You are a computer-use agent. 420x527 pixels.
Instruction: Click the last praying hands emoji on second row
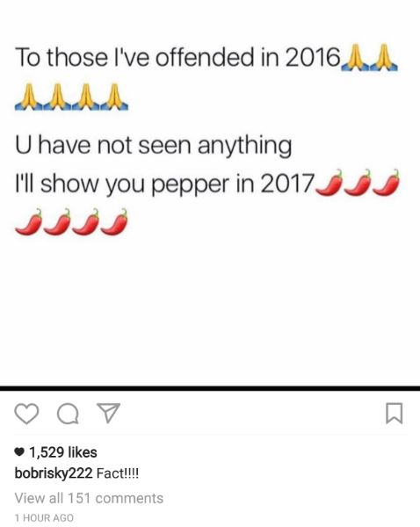pyautogui.click(x=114, y=97)
